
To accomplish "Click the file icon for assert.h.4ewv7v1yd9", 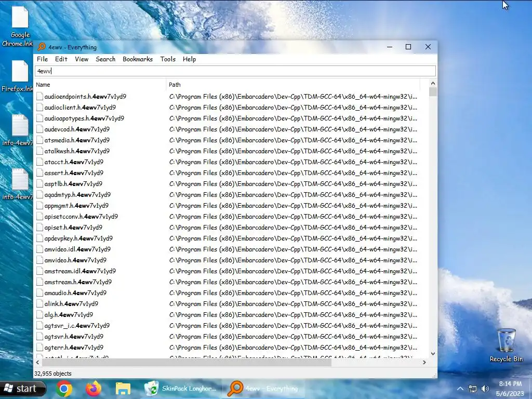I will (x=39, y=172).
